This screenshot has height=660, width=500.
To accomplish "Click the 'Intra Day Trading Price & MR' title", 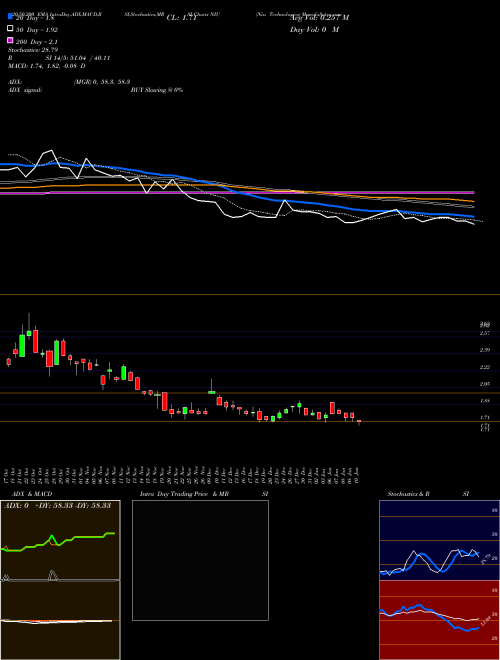I will [184, 494].
